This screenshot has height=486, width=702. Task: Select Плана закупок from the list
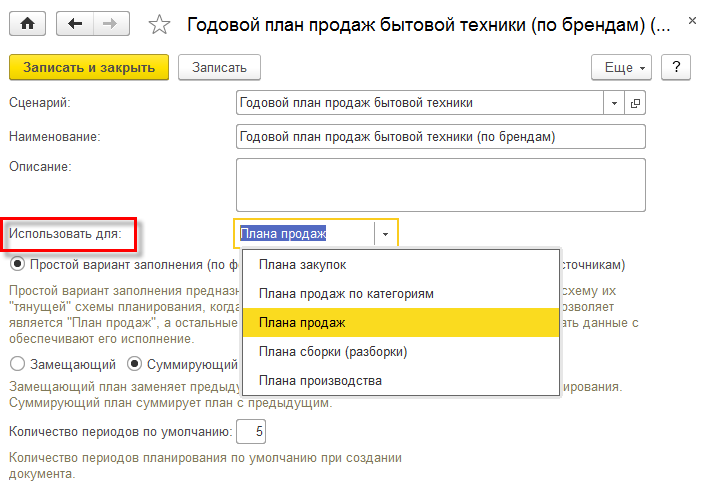pyautogui.click(x=303, y=265)
